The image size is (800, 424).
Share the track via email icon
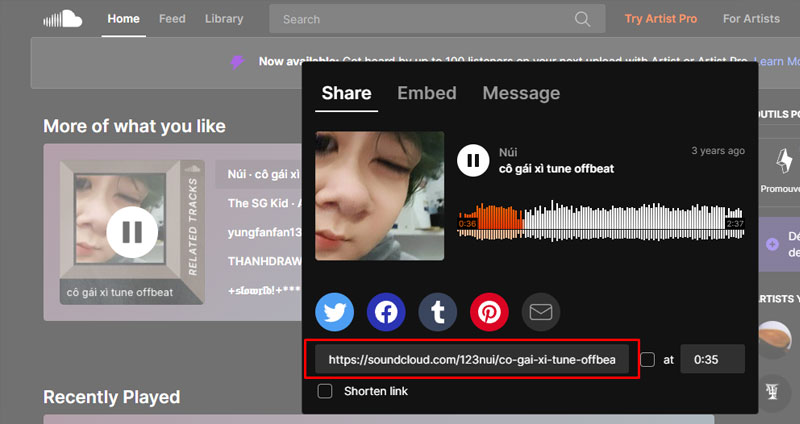[541, 312]
